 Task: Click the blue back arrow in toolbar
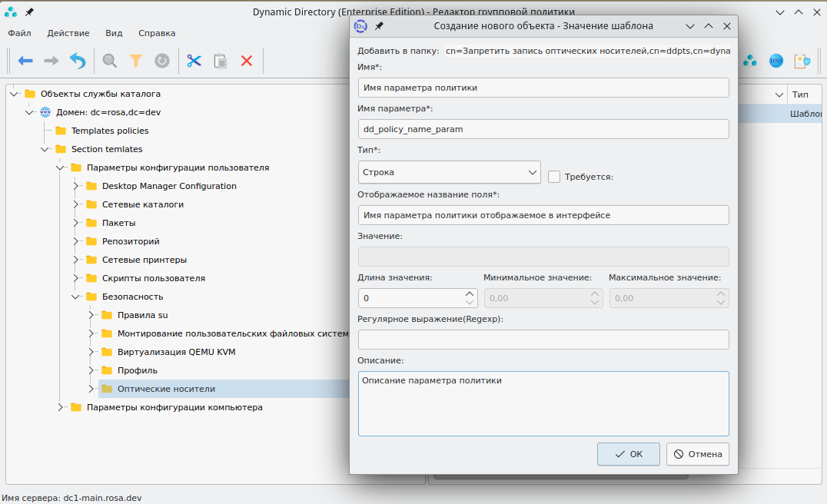25,61
